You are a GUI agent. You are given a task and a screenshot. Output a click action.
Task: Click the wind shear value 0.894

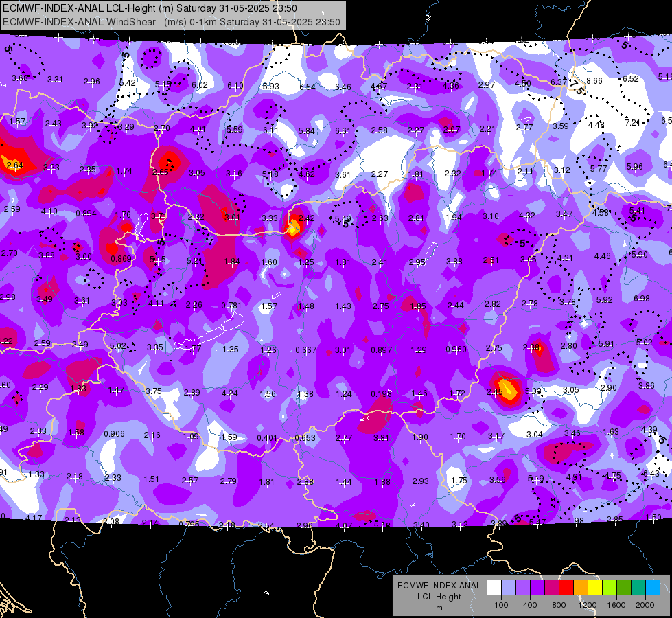point(86,213)
